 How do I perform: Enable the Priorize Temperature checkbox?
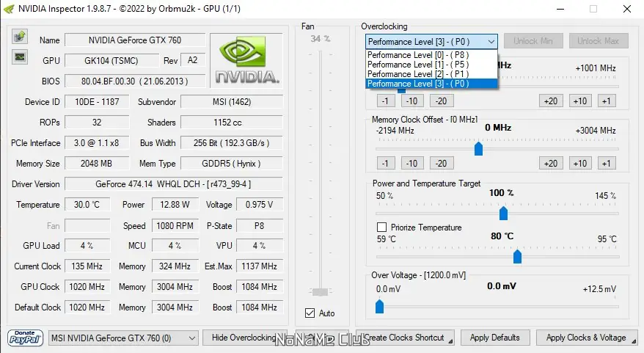tap(381, 228)
